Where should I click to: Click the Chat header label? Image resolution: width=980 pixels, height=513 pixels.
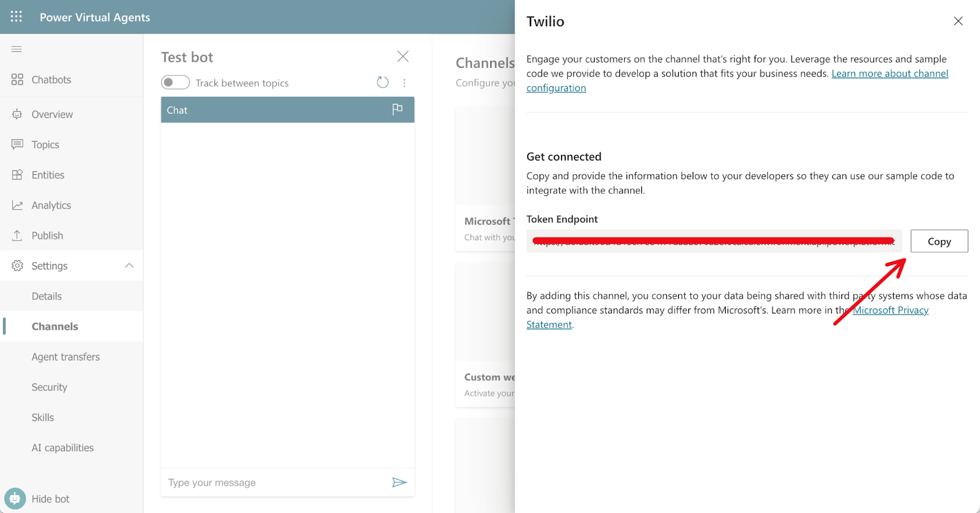coord(177,110)
